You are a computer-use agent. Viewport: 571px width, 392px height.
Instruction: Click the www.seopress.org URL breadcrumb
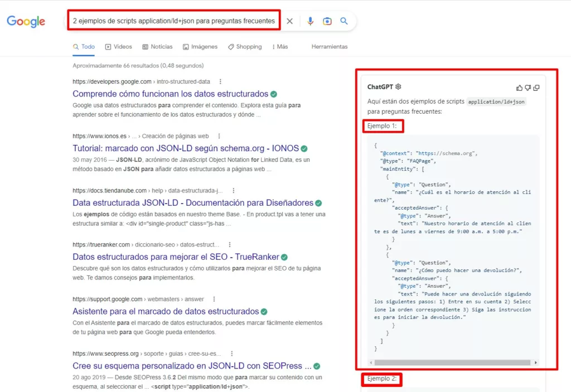point(147,354)
